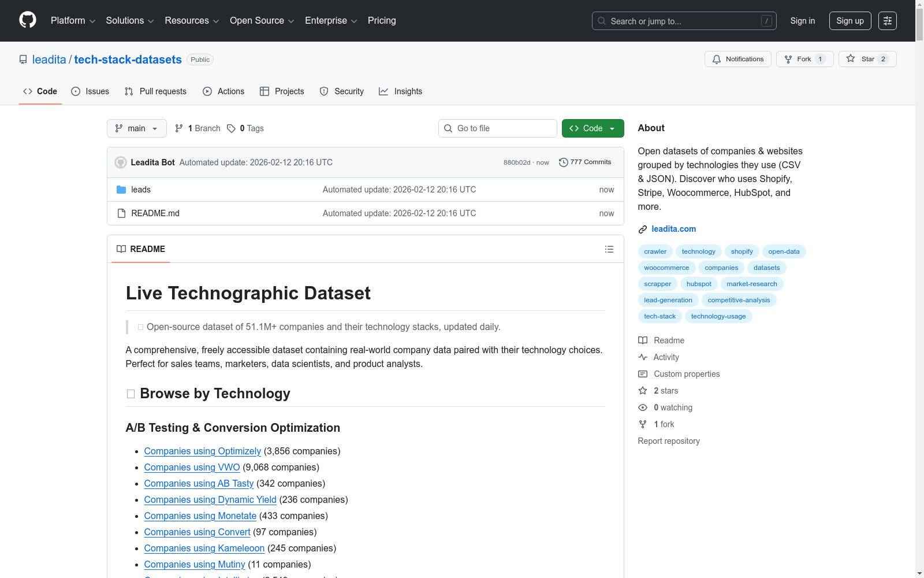924x578 pixels.
Task: Click the Leadita Bot avatar
Action: [121, 162]
